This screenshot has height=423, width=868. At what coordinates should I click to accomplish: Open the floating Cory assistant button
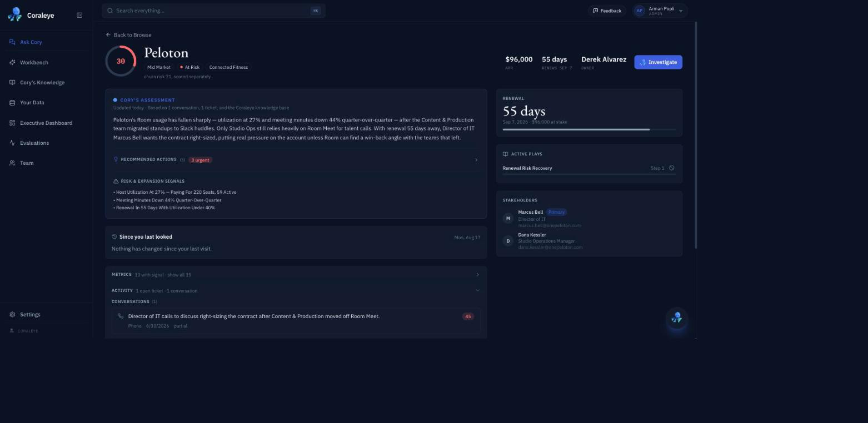point(676,318)
